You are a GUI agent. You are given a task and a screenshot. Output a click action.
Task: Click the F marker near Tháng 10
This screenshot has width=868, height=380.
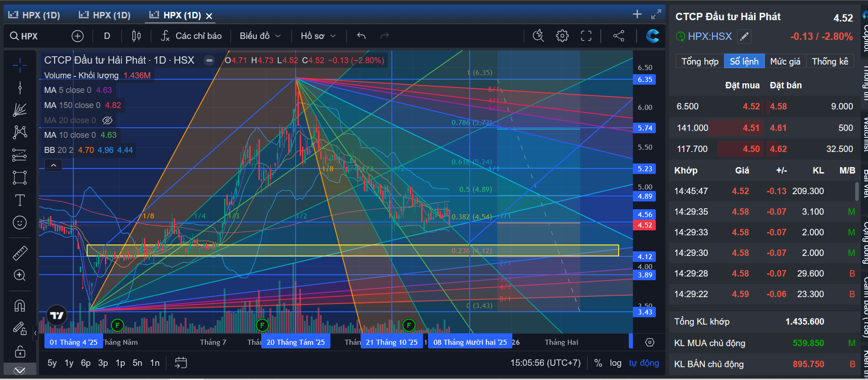coord(409,326)
